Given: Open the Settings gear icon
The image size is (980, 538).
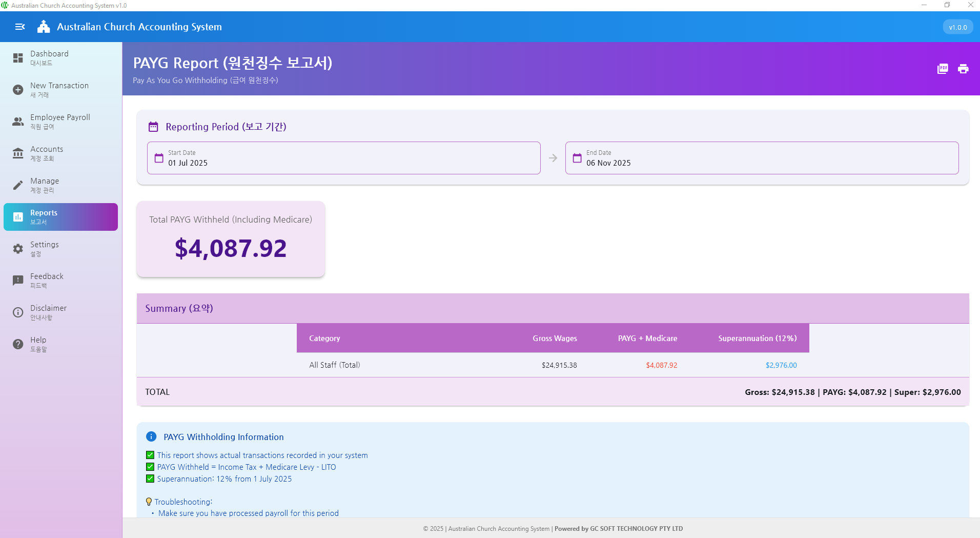Looking at the screenshot, I should (18, 249).
